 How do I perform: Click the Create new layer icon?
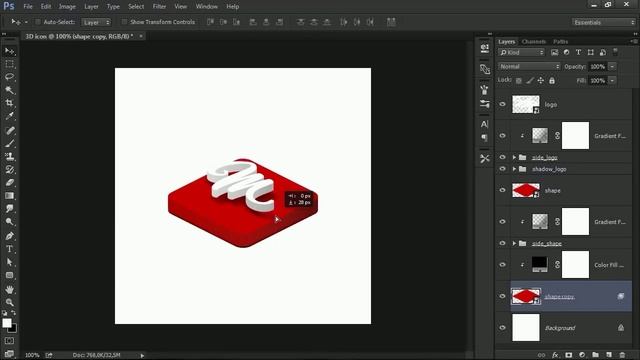(x=609, y=355)
